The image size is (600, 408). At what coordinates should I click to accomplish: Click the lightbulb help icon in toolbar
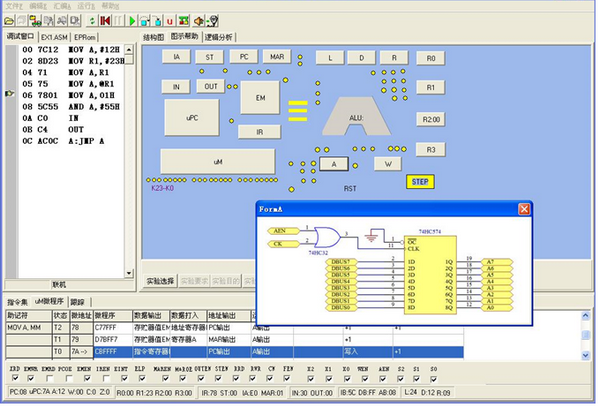pos(213,20)
